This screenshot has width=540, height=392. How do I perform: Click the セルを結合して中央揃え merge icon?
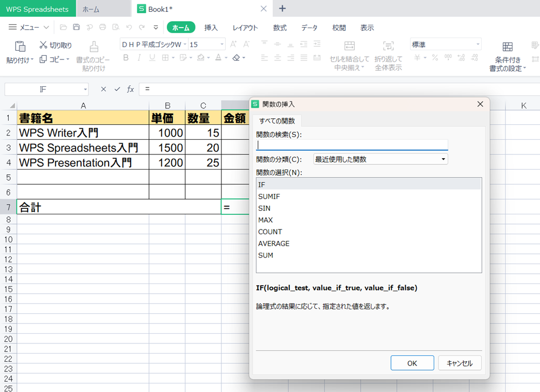[x=349, y=45]
